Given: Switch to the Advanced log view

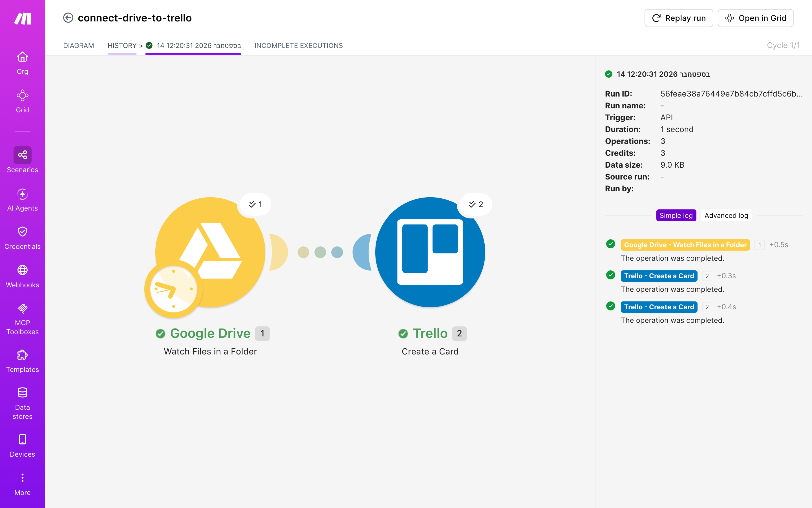Looking at the screenshot, I should (726, 216).
